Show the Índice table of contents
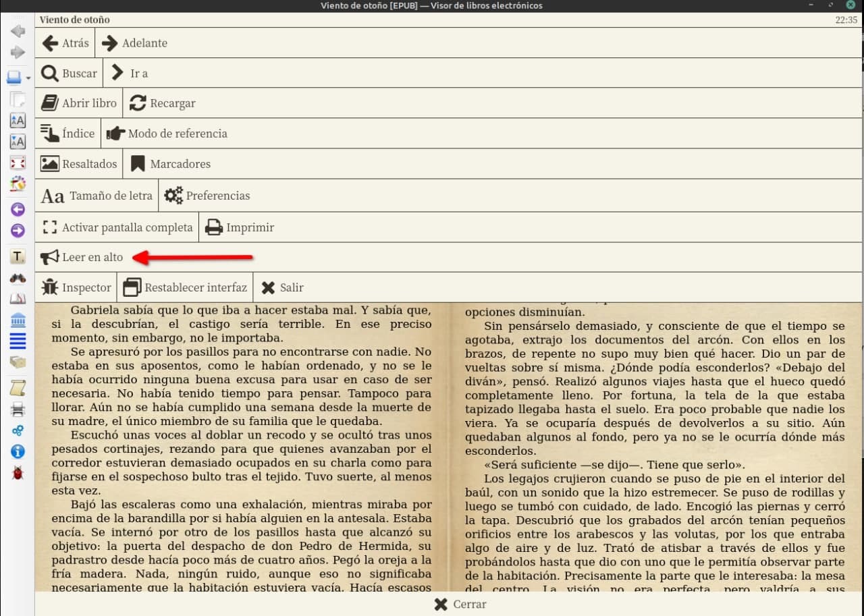864x616 pixels. (67, 133)
